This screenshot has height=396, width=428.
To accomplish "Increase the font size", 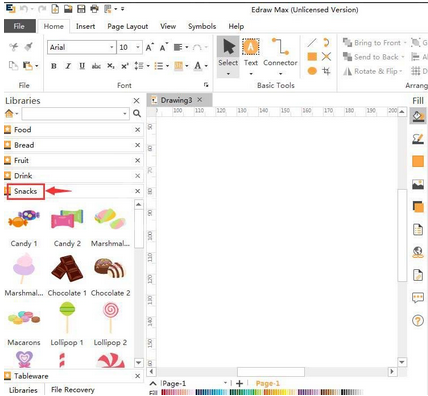I will point(150,47).
